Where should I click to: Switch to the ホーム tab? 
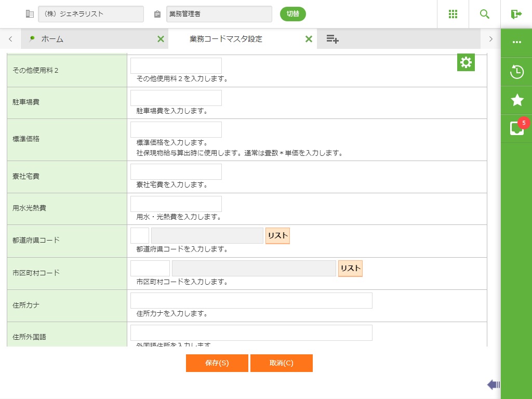click(x=52, y=39)
